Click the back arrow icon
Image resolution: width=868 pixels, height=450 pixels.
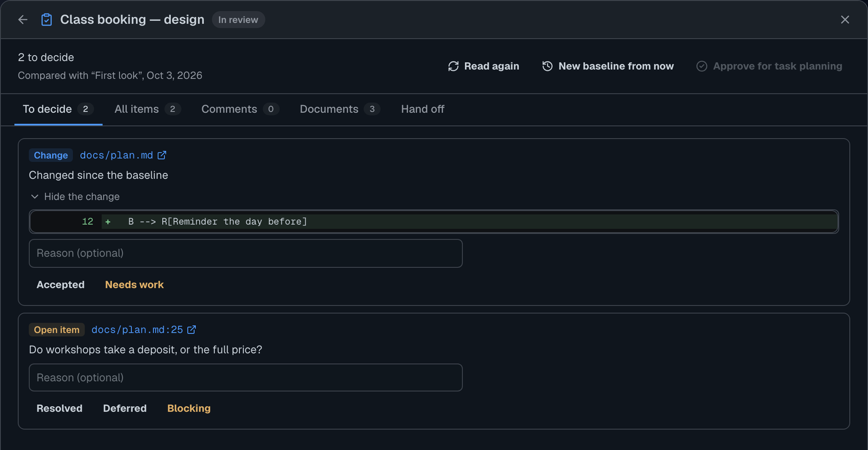pos(23,20)
